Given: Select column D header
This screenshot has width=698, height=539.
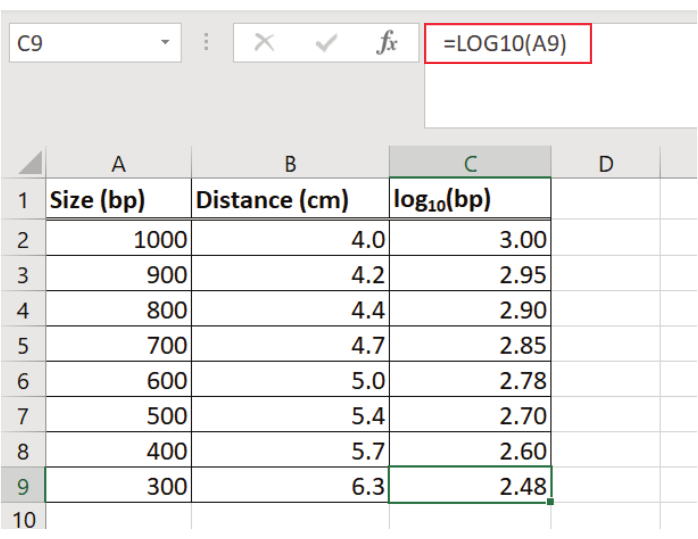Looking at the screenshot, I should [604, 164].
